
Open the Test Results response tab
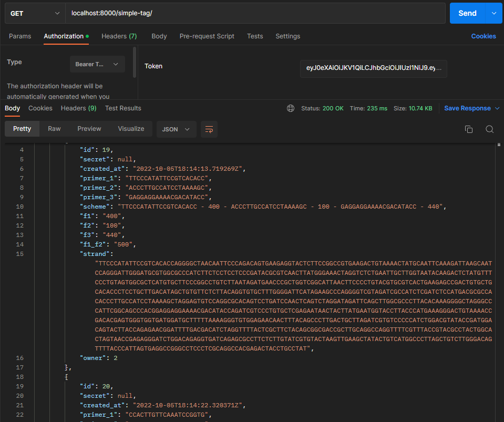click(122, 108)
